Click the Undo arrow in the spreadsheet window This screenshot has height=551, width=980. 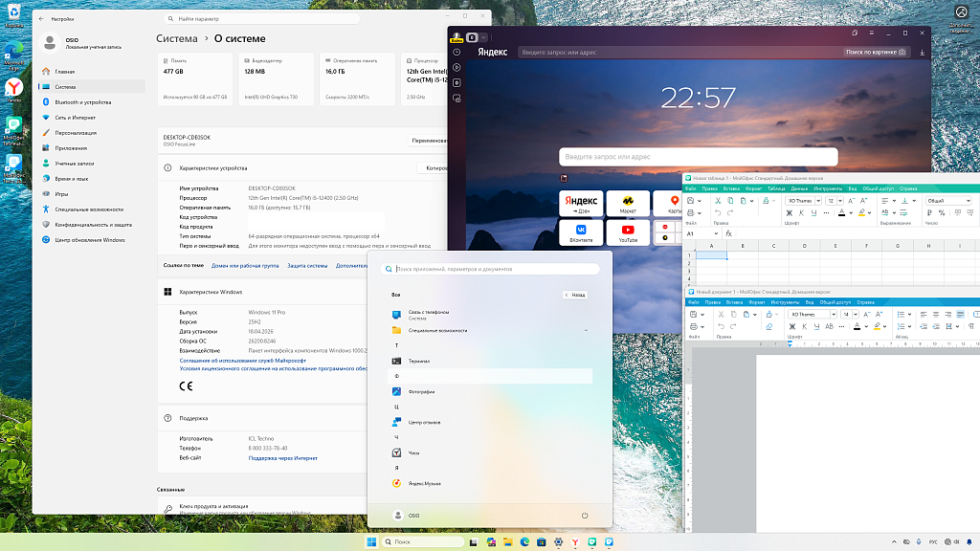(718, 212)
